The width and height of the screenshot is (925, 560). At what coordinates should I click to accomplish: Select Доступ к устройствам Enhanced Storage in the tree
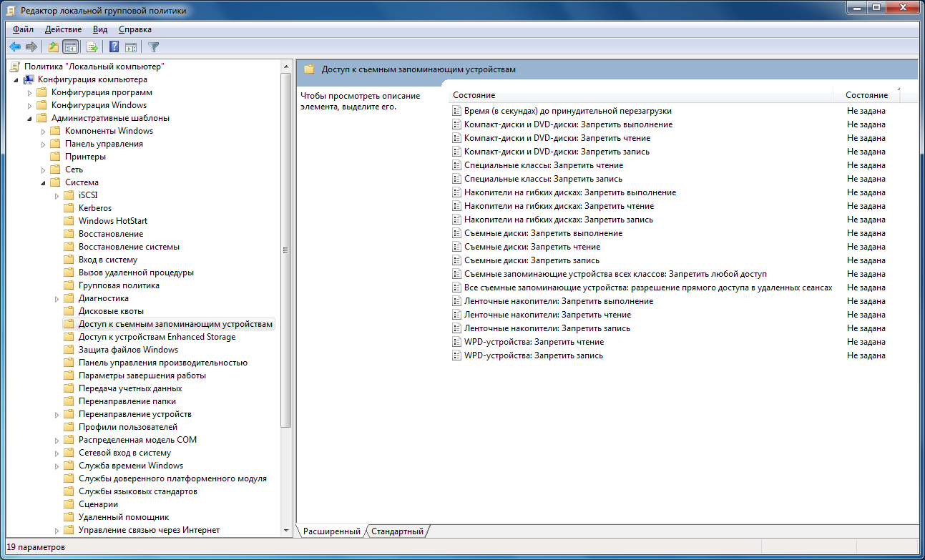(157, 337)
